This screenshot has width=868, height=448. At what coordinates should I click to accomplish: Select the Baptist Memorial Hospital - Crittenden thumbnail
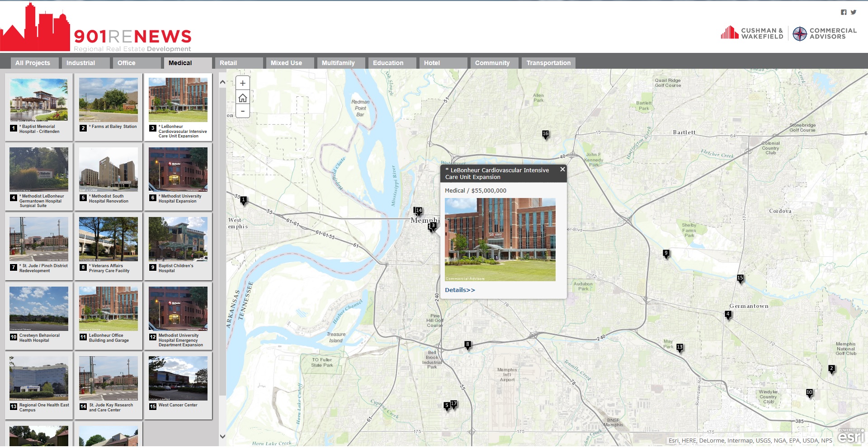(x=39, y=100)
